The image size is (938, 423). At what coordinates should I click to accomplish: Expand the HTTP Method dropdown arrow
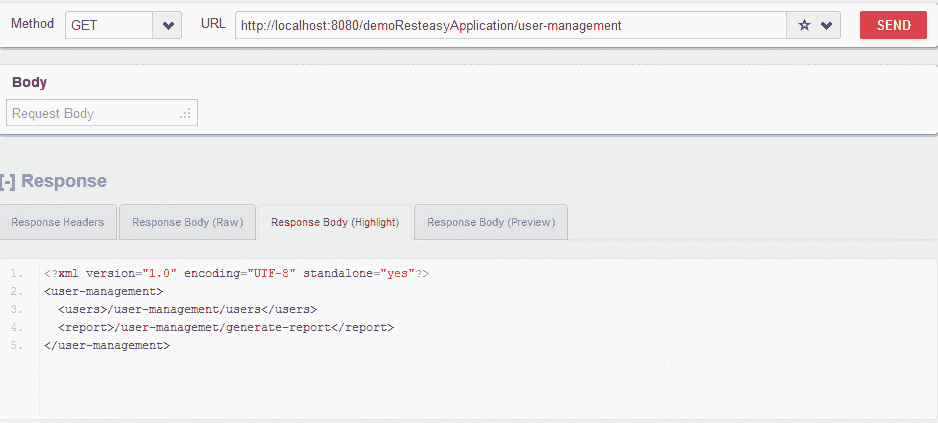(x=167, y=26)
